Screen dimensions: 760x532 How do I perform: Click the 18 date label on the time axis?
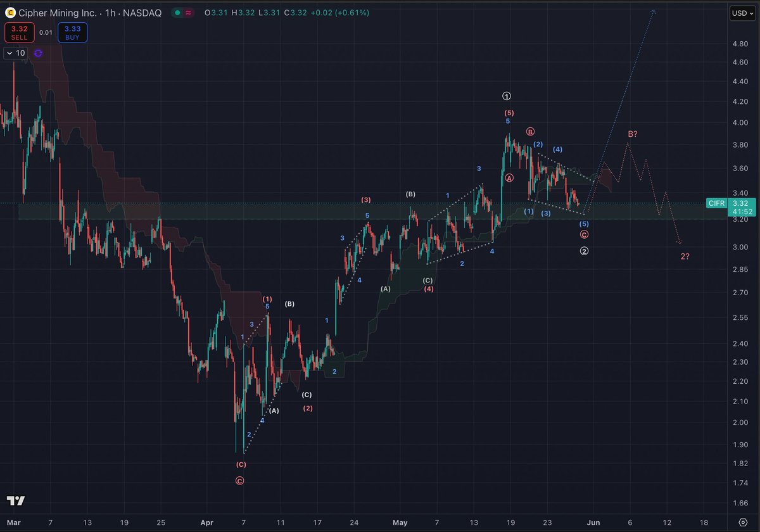click(x=705, y=522)
